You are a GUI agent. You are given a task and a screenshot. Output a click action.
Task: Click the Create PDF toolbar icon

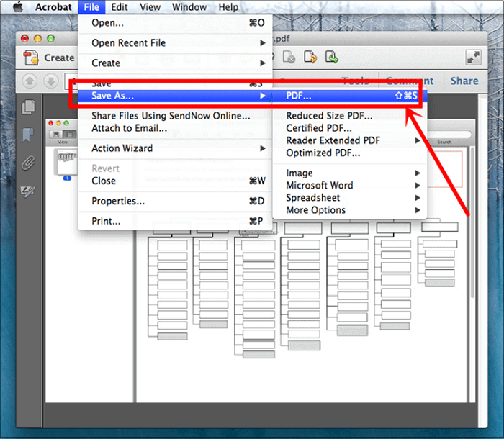[30, 58]
